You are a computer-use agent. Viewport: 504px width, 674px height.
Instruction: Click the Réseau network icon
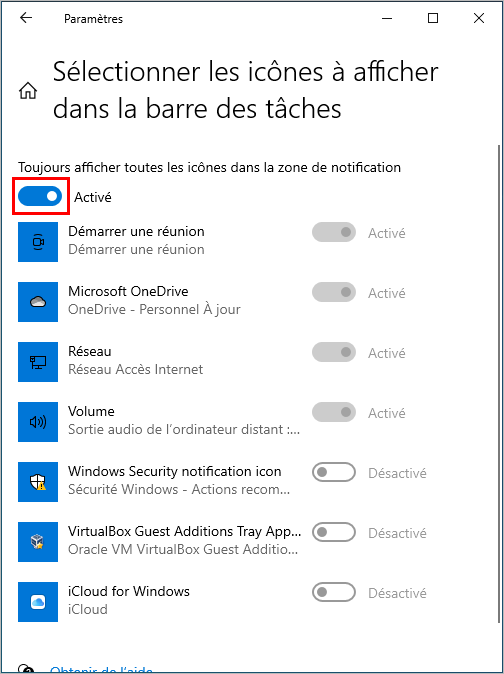[x=38, y=362]
